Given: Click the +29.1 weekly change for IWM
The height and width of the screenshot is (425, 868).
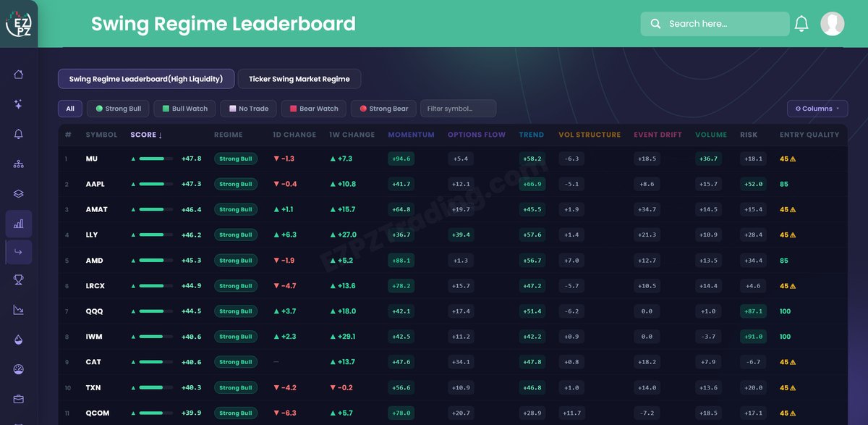Looking at the screenshot, I should (x=343, y=337).
